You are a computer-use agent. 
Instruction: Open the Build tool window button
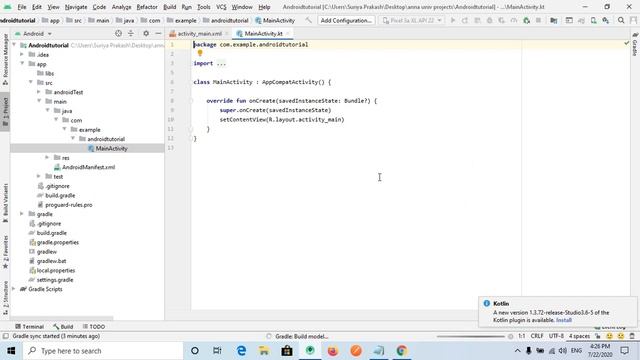point(63,327)
